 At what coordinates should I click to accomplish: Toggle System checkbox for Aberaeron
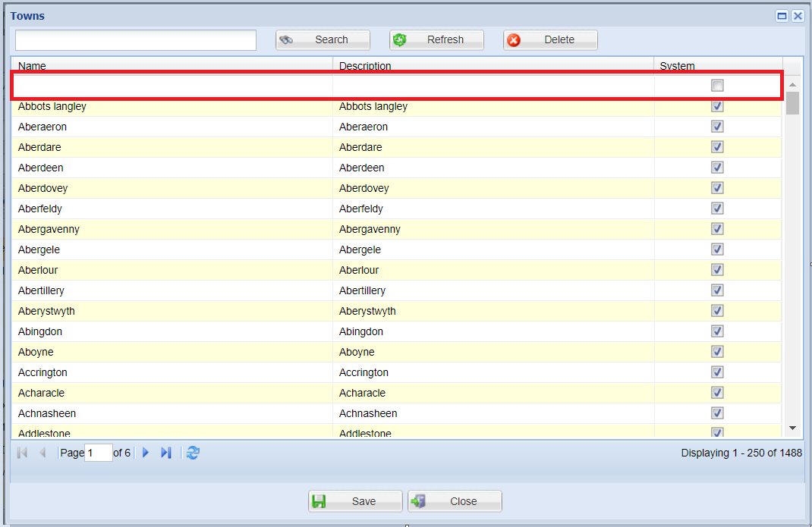[x=717, y=127]
